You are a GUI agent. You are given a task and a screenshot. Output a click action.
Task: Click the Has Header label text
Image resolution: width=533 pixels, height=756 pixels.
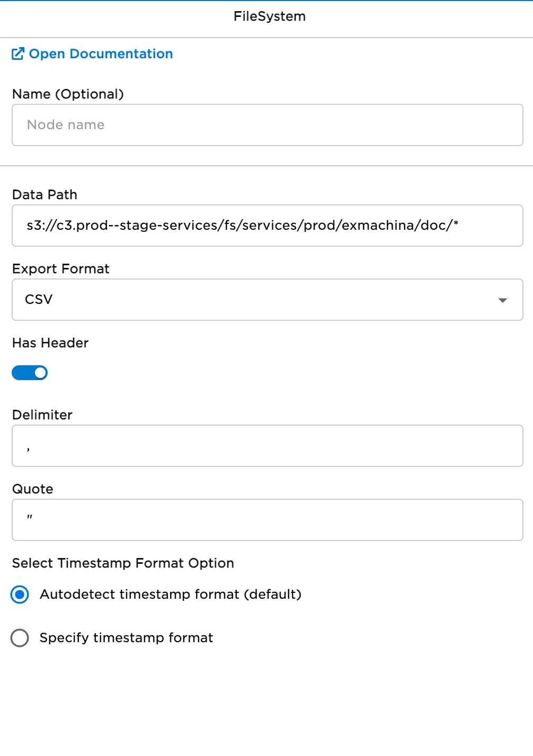[50, 343]
